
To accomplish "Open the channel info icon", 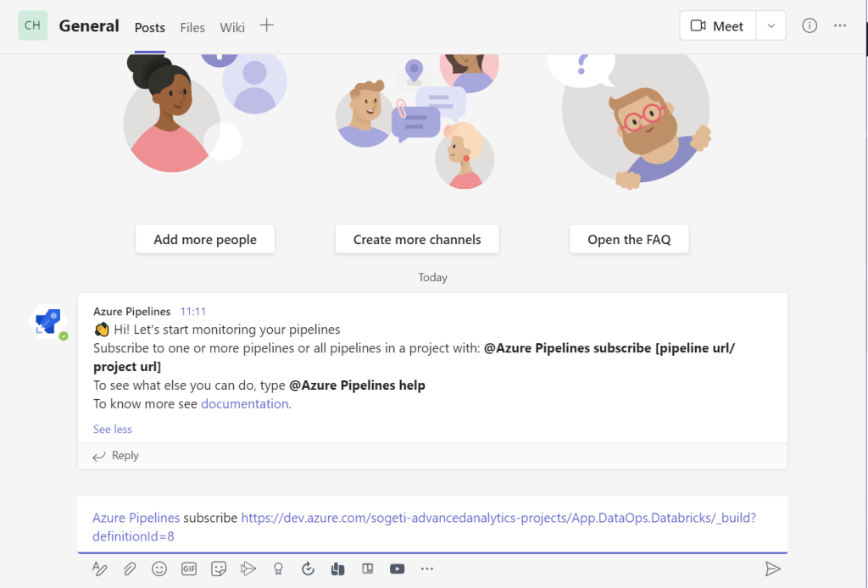I will tap(810, 25).
